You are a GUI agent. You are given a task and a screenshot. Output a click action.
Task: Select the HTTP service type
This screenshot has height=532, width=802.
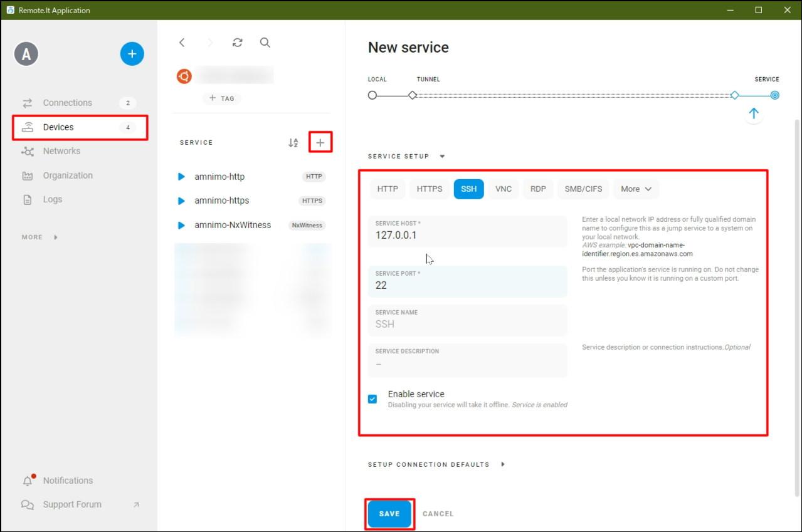pos(388,189)
